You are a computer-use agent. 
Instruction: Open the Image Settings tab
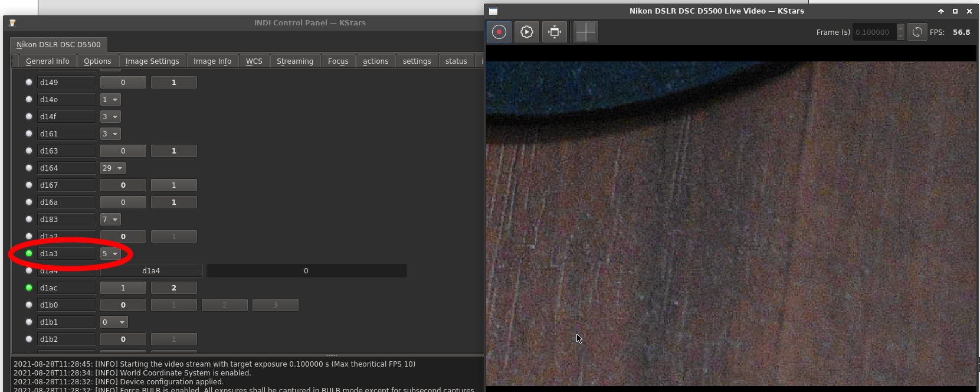(x=152, y=61)
